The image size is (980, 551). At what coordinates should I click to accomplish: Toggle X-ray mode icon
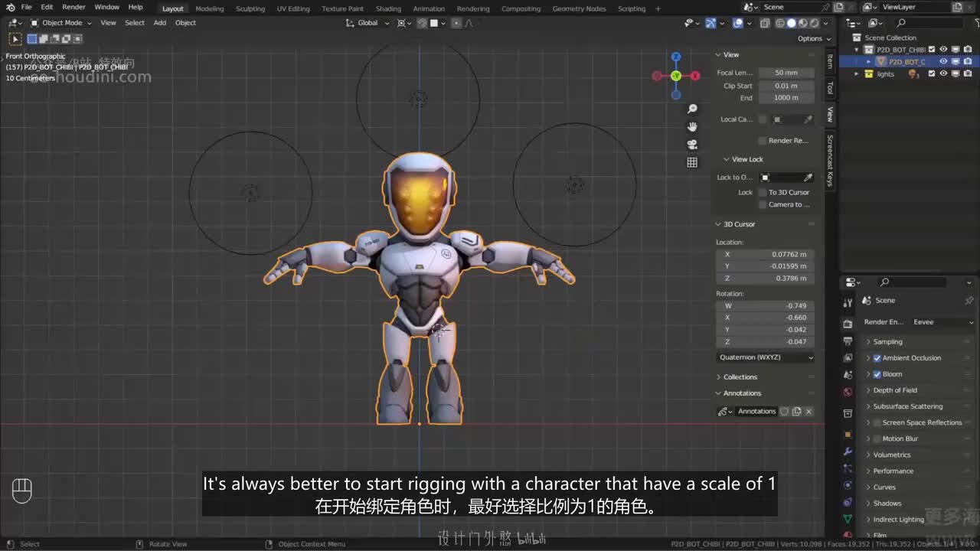765,23
